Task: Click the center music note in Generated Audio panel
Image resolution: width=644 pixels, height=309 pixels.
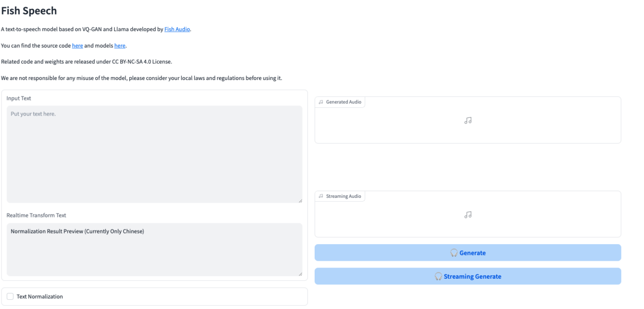Action: point(468,120)
